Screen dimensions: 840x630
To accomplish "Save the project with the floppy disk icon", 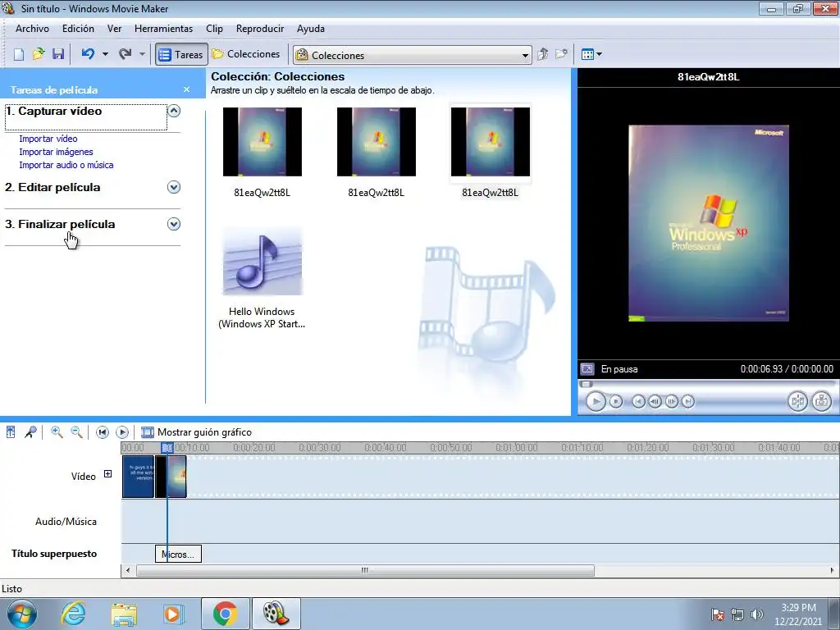I will pyautogui.click(x=58, y=54).
